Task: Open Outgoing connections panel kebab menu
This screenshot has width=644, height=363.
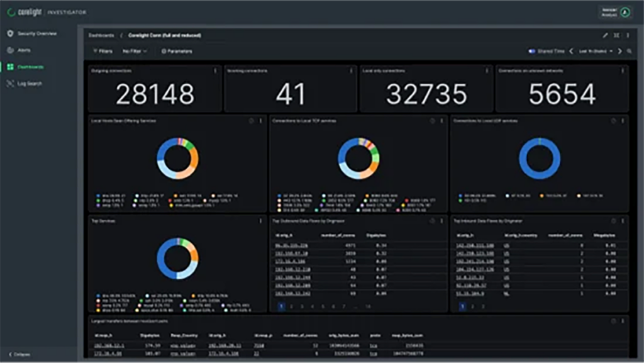Action: (x=216, y=71)
